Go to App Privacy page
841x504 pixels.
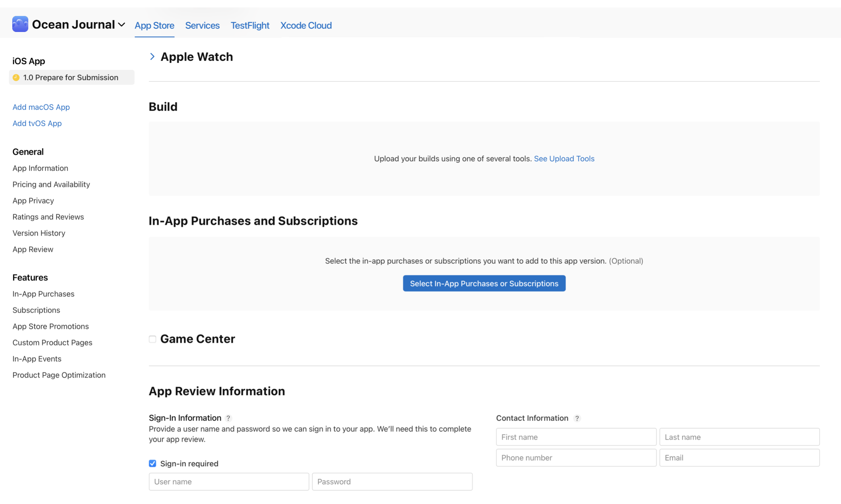(x=33, y=201)
